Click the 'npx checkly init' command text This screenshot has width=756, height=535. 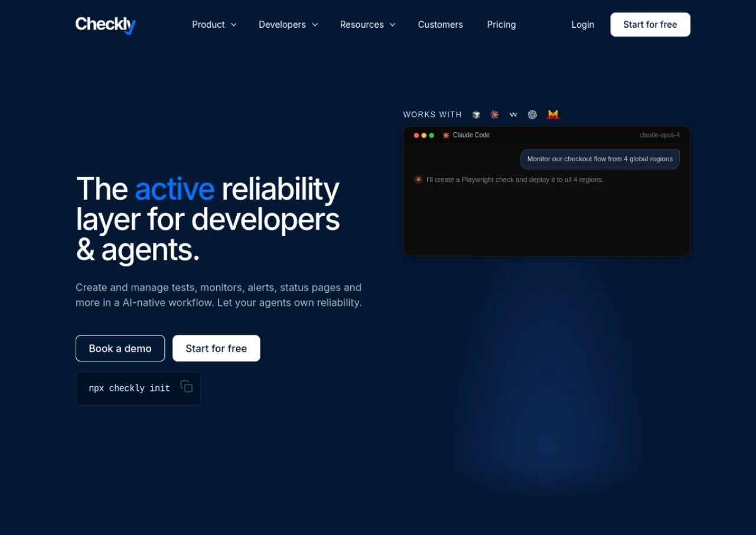click(129, 389)
